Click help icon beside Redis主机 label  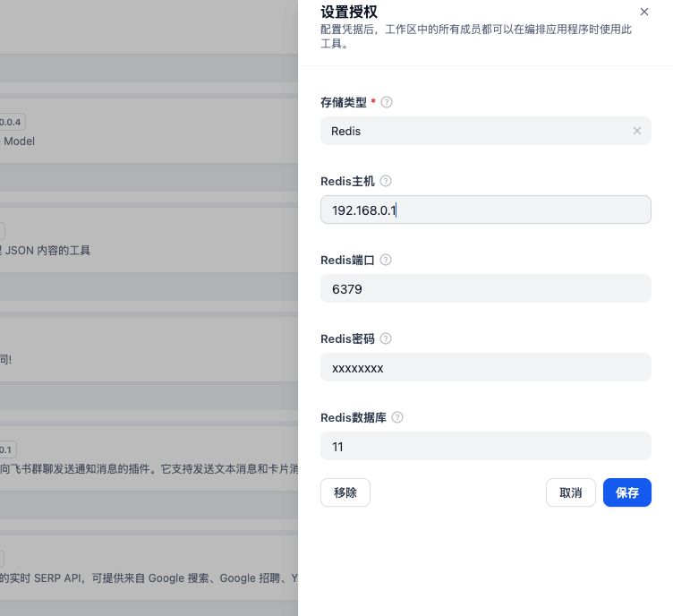pos(386,181)
